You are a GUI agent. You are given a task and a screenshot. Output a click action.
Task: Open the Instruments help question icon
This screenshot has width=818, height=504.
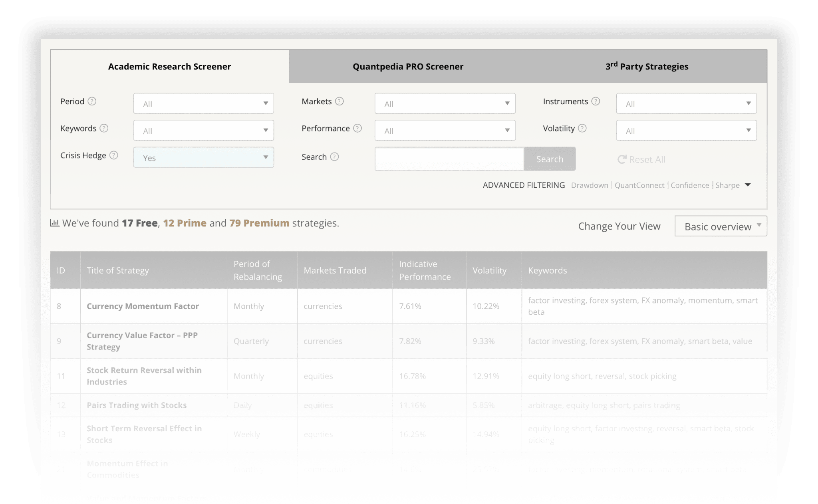click(x=596, y=101)
